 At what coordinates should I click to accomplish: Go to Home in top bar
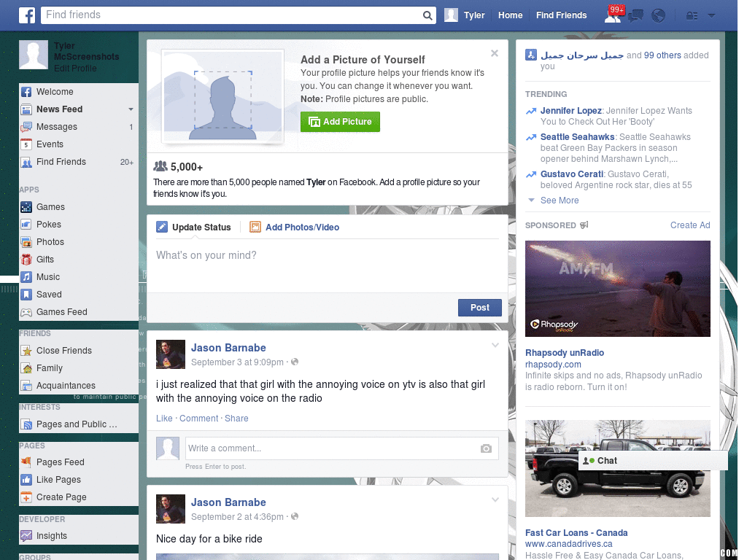tap(510, 15)
